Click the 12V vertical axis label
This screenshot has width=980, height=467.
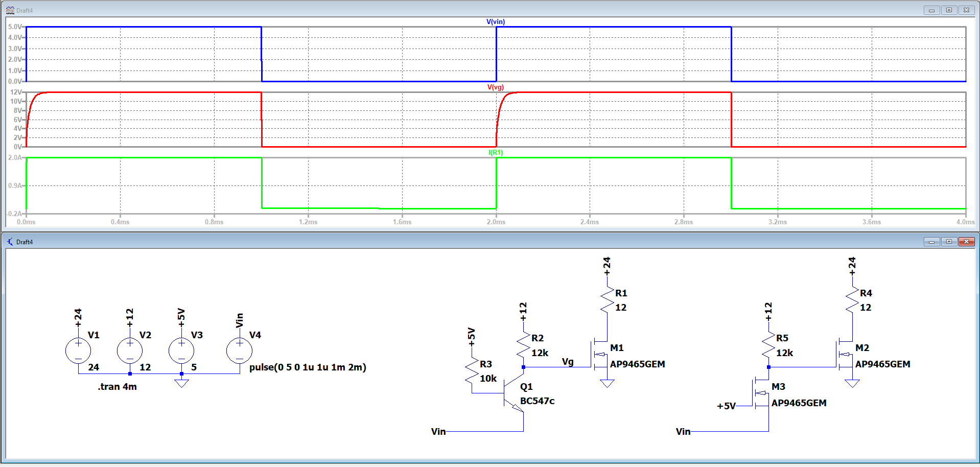pos(16,92)
